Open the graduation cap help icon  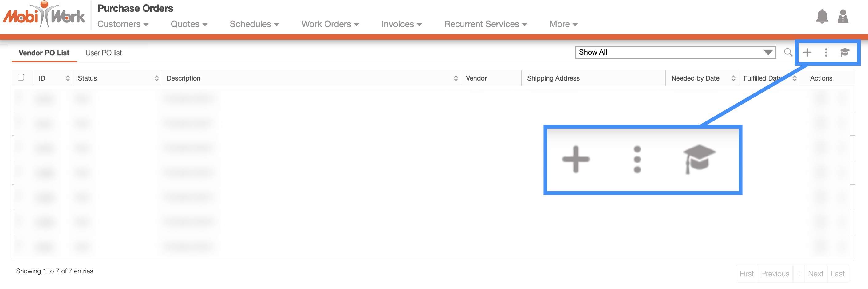pyautogui.click(x=844, y=52)
